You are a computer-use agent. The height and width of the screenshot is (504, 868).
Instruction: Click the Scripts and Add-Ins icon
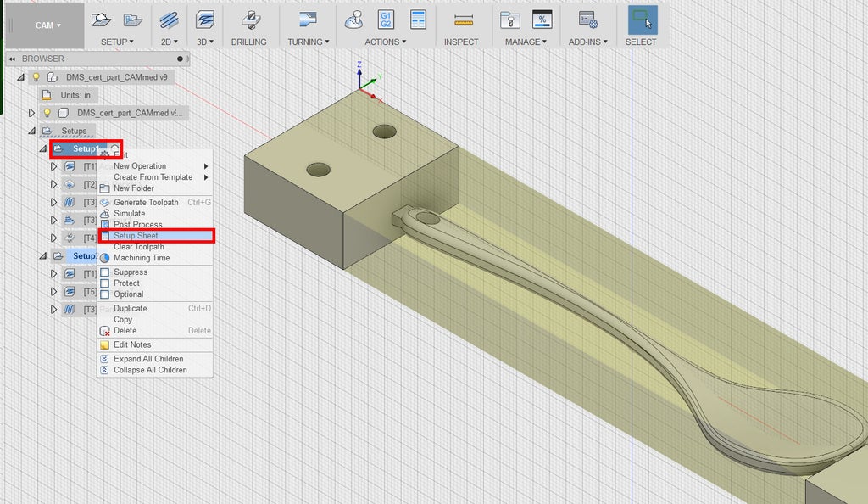click(588, 20)
